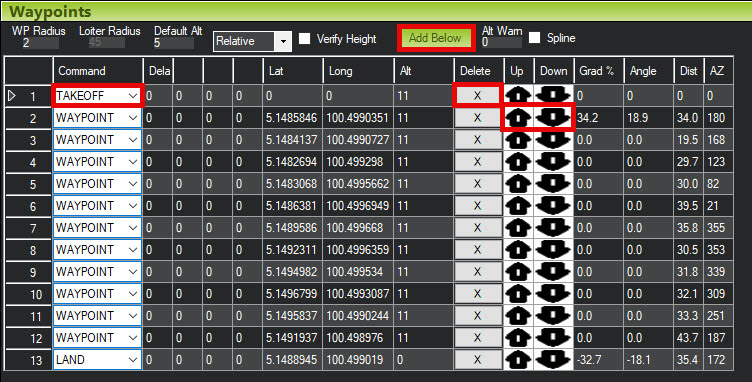This screenshot has height=382, width=752.
Task: Click Angle value -18.1
Action: 648,359
